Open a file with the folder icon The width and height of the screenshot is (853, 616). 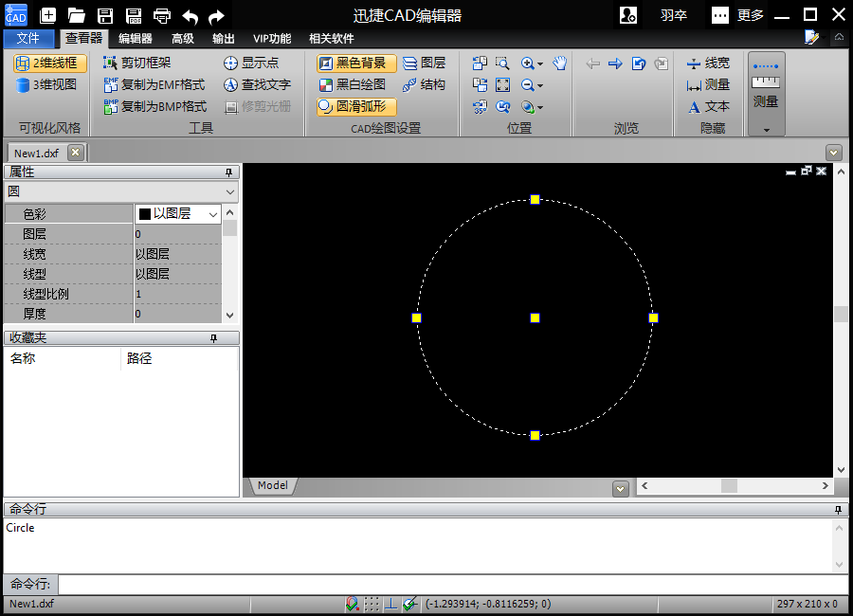tap(76, 15)
